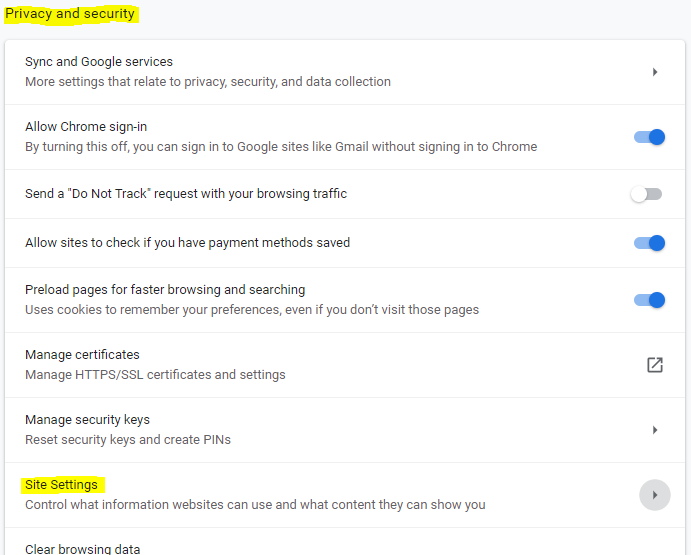Click the Site Settings arrow icon
Screen dimensions: 691x555
[x=655, y=495]
